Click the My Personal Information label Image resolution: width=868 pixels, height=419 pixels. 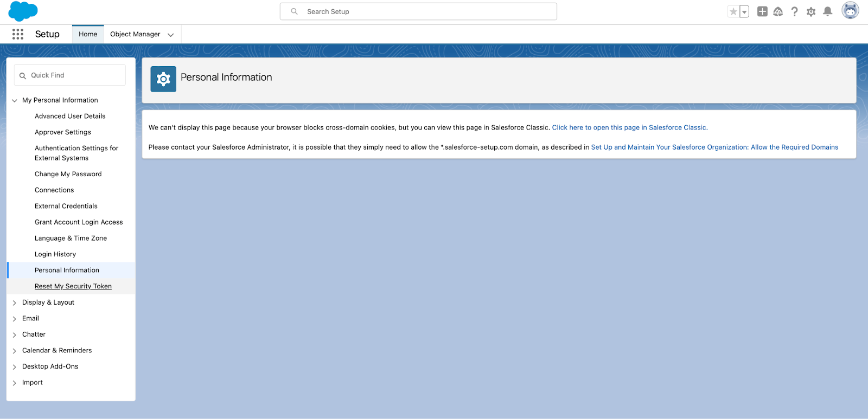pos(60,100)
